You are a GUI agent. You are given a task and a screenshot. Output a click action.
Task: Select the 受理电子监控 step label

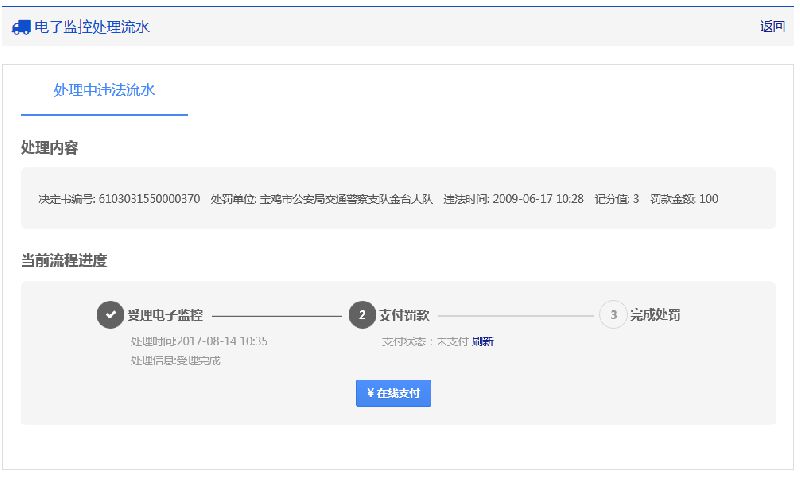coord(165,315)
